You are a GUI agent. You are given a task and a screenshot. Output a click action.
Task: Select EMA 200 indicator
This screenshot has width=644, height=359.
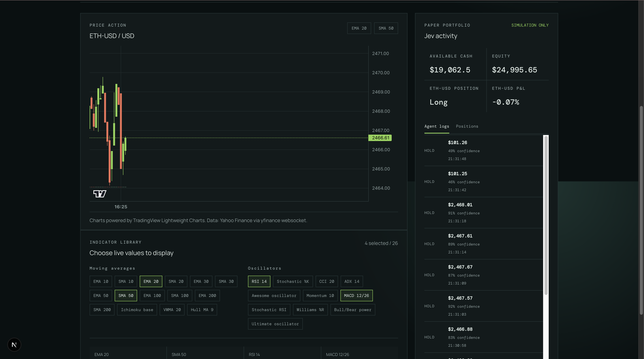pos(207,296)
